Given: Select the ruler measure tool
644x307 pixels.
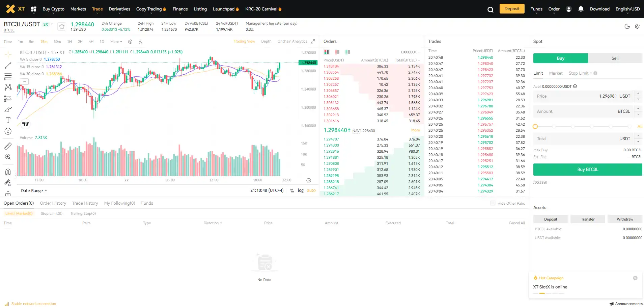Looking at the screenshot, I should [x=8, y=146].
